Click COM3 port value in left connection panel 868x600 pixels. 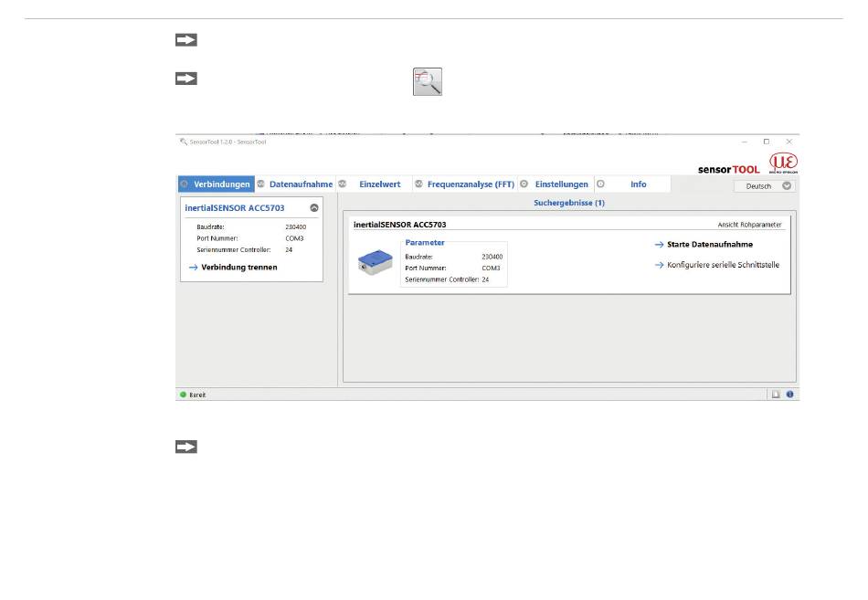(294, 238)
